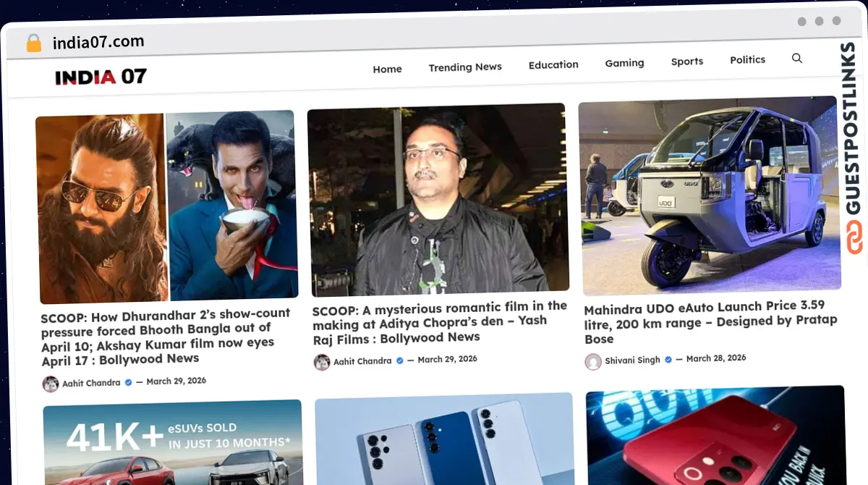The image size is (868, 485).
Task: Open the Gaming nav link
Action: click(x=624, y=63)
